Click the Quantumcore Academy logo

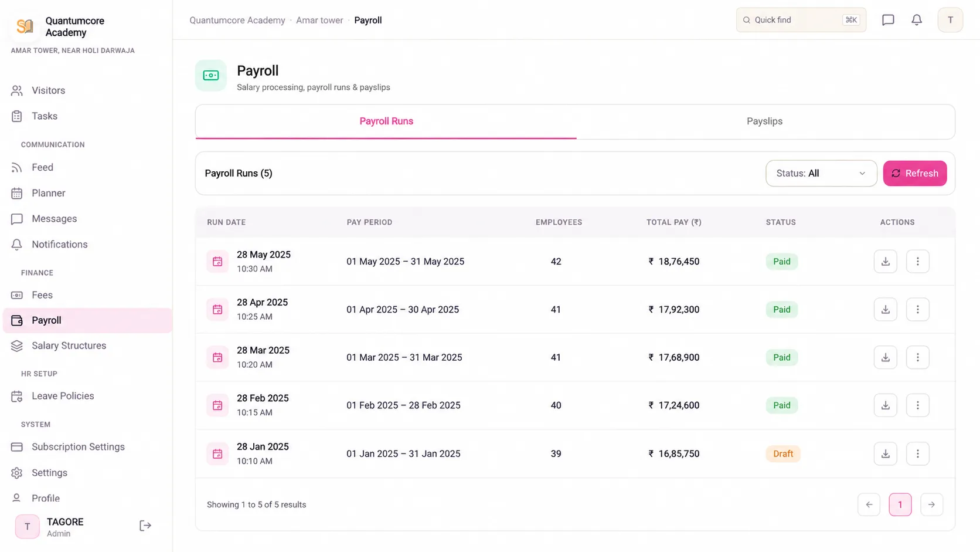point(25,26)
